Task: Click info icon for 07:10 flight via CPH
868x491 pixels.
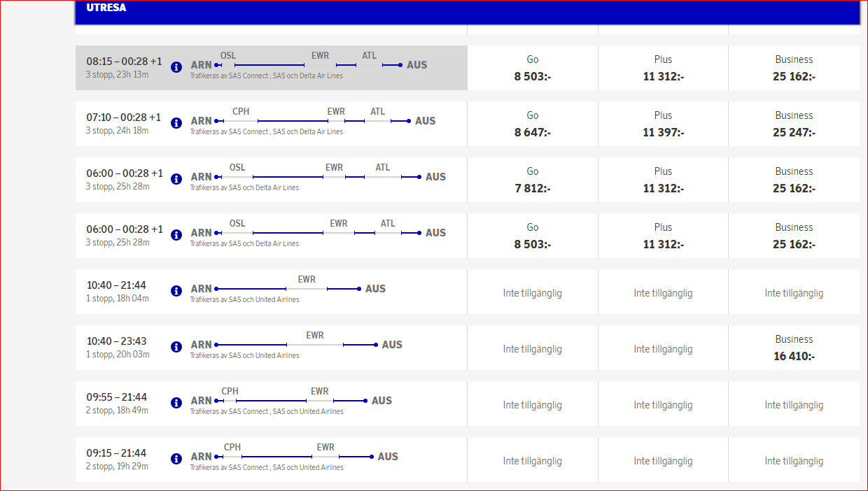Action: tap(176, 123)
